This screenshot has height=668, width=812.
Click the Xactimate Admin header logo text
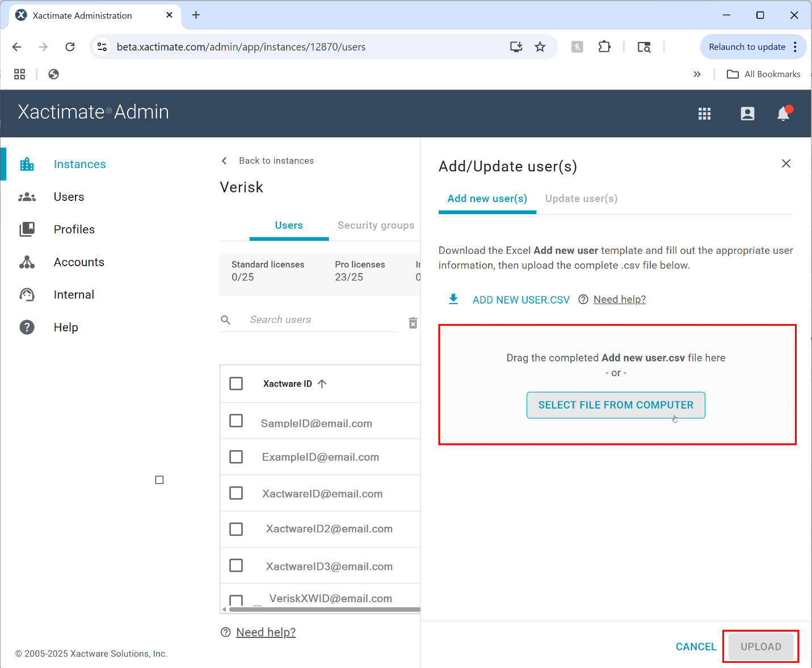94,112
